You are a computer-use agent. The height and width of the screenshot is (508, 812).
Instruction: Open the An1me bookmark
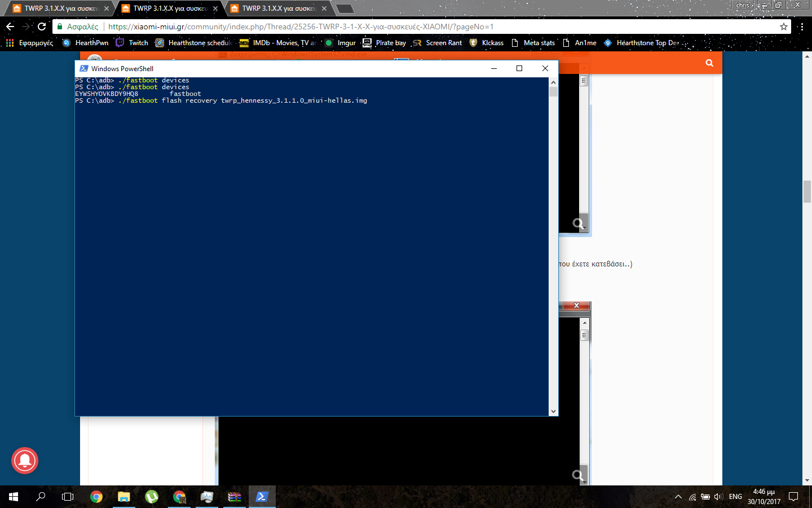coord(579,43)
